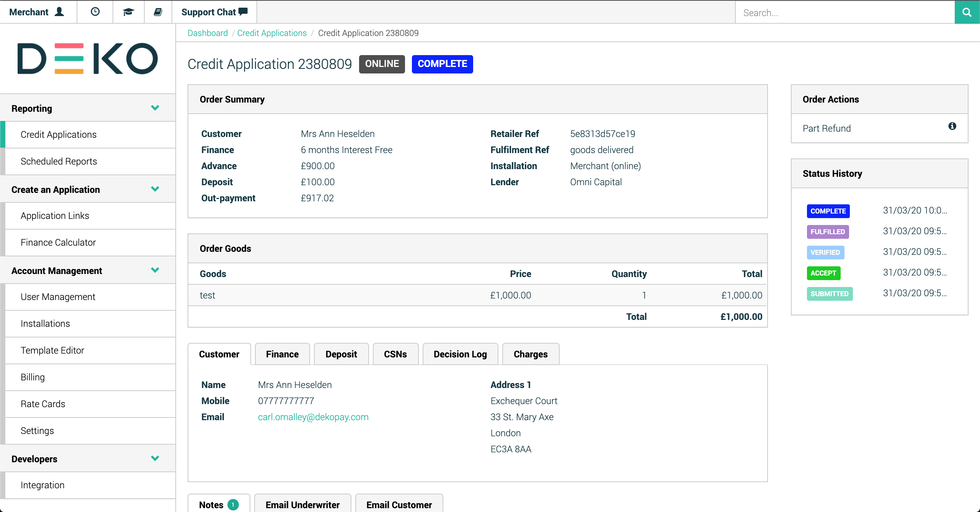Click the Credit Applications breadcrumb link

[272, 33]
